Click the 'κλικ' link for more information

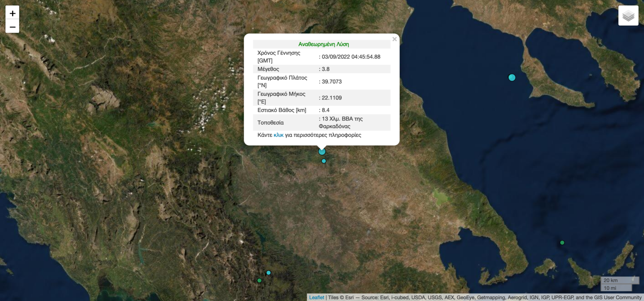278,135
